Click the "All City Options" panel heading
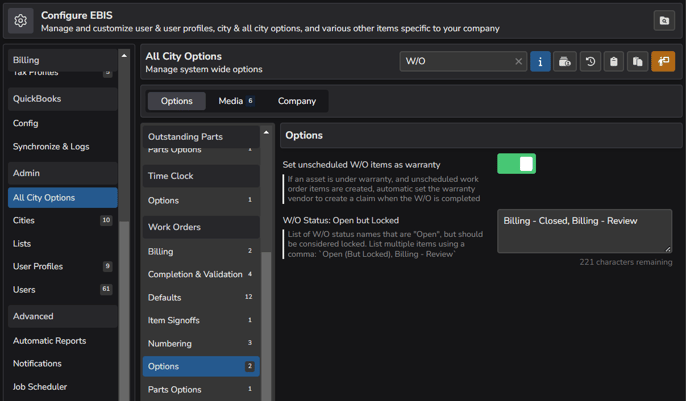This screenshot has width=686, height=401. point(183,56)
